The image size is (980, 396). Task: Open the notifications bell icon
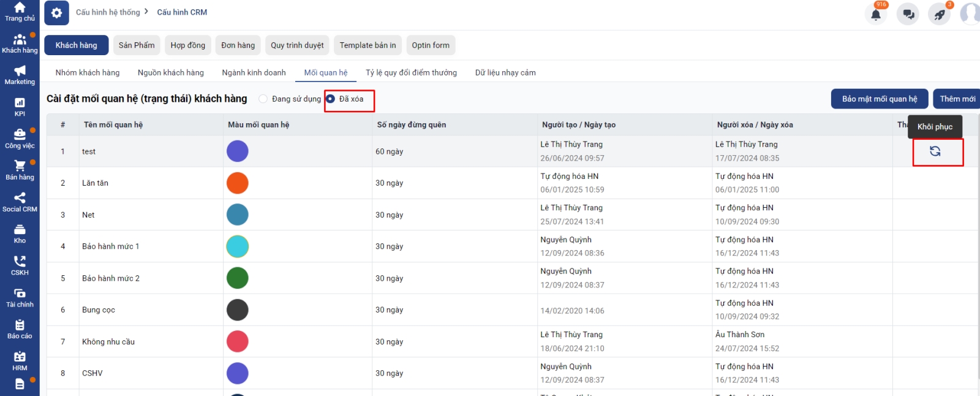point(876,14)
